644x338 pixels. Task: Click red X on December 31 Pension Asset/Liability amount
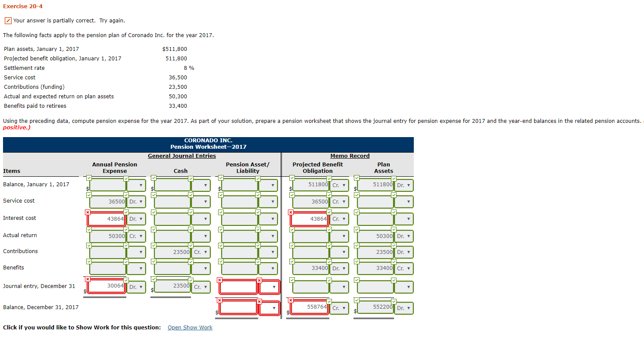click(220, 300)
